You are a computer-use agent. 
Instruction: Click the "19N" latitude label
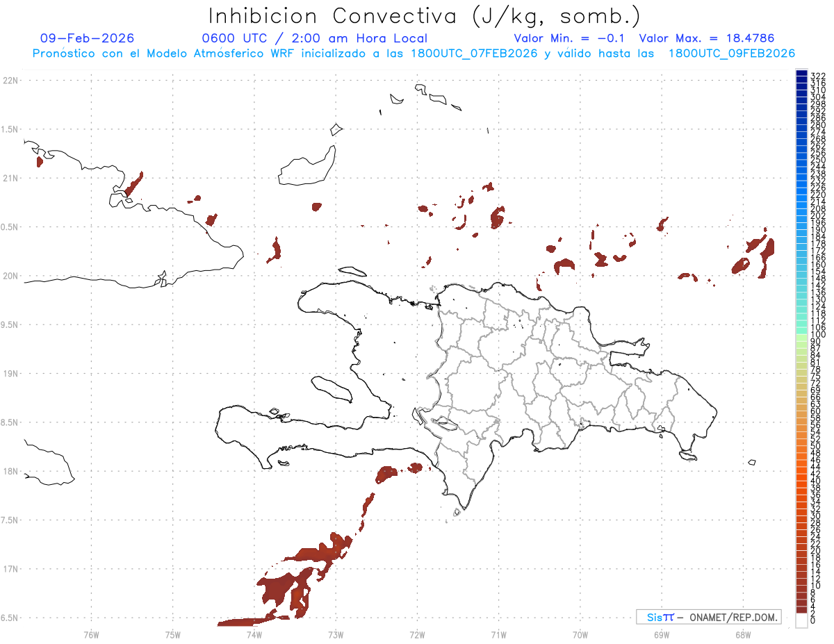pyautogui.click(x=10, y=374)
